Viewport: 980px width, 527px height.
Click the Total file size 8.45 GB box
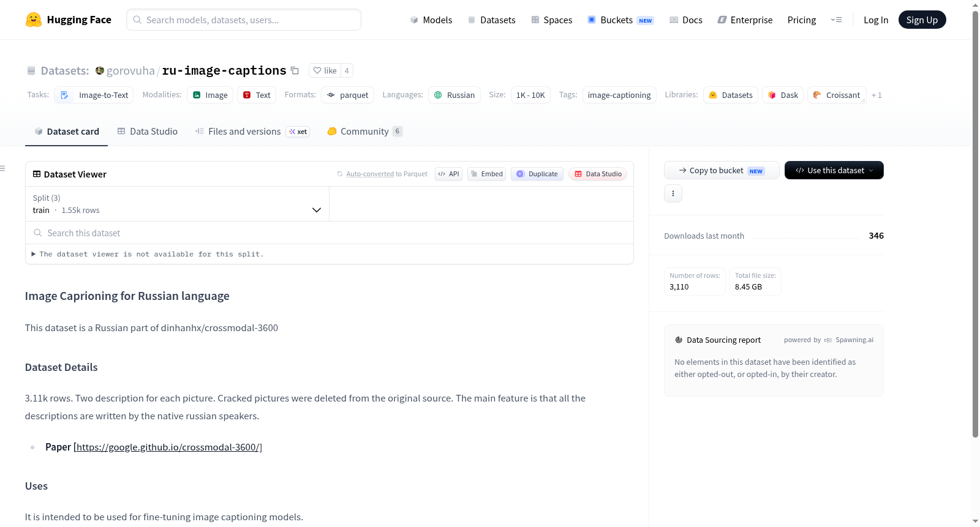(755, 282)
